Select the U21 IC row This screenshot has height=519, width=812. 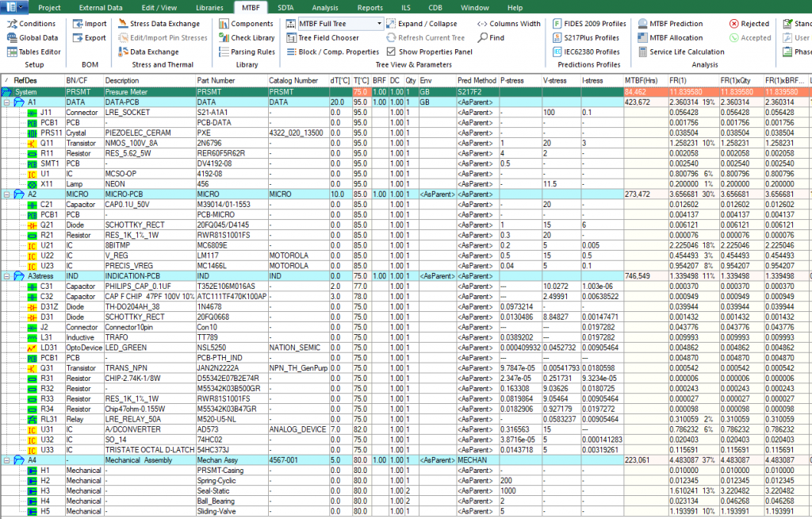[x=406, y=246]
